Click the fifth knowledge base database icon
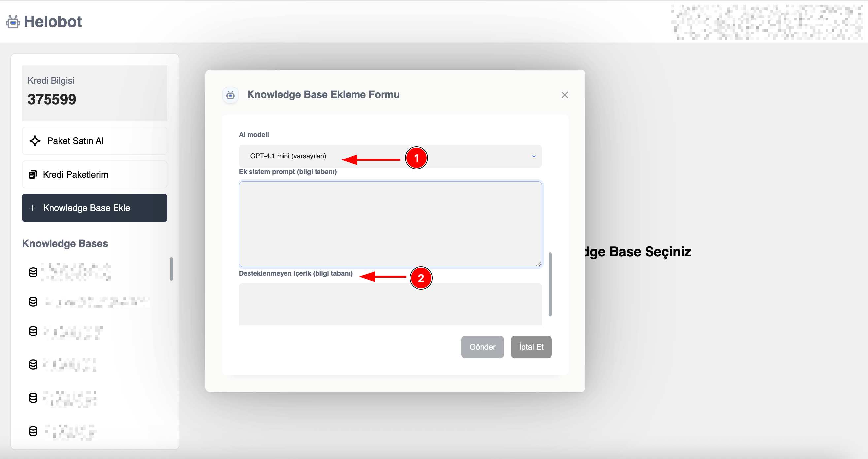Image resolution: width=868 pixels, height=459 pixels. pyautogui.click(x=33, y=398)
